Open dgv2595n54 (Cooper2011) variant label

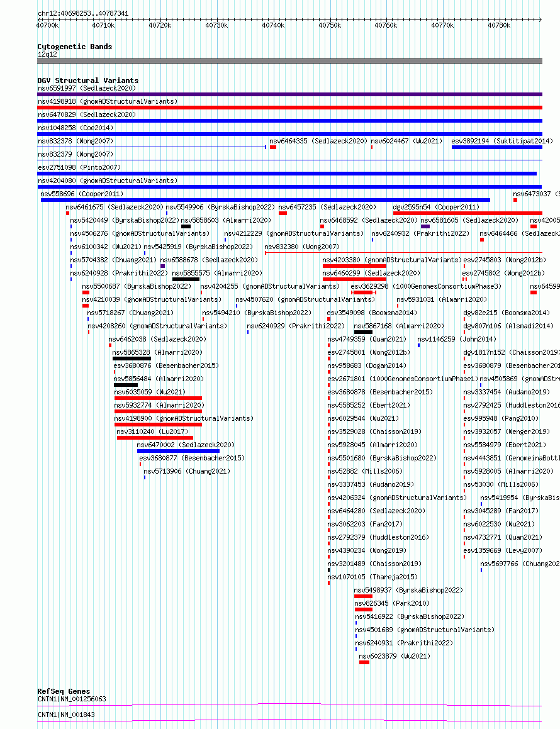436,207
